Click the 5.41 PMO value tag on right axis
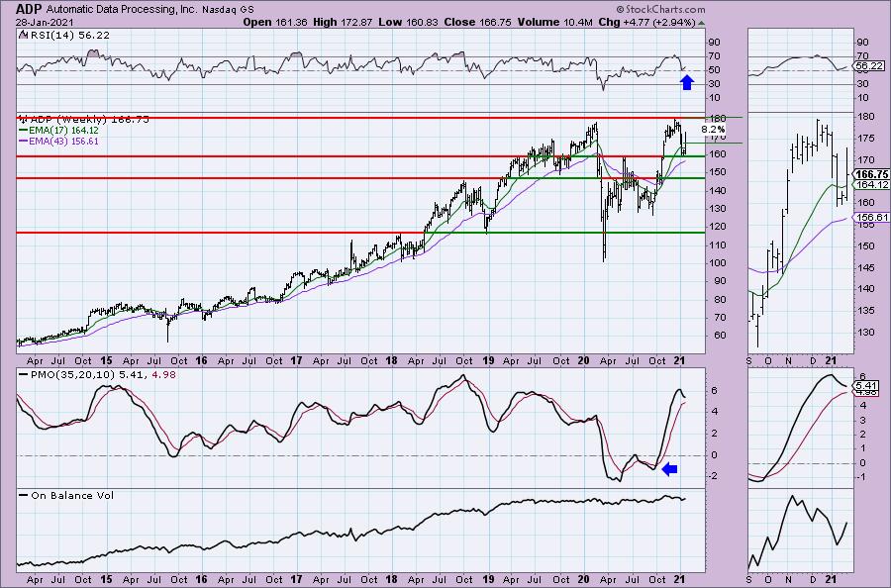The height and width of the screenshot is (588, 891). click(867, 386)
